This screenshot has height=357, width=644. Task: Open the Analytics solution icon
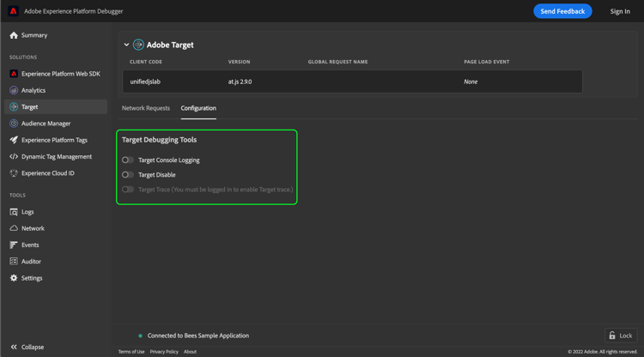14,90
